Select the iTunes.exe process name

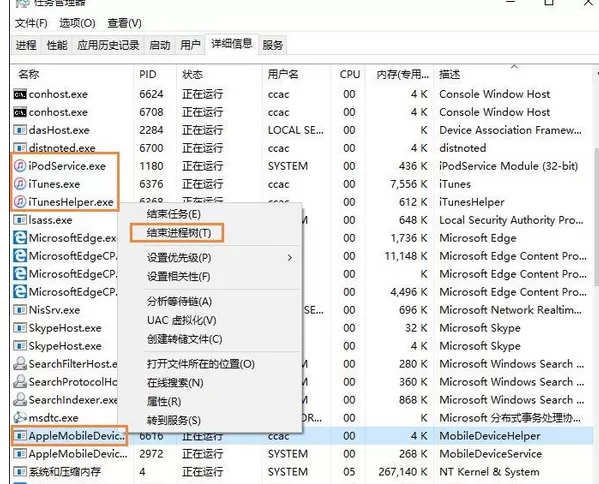pos(54,184)
